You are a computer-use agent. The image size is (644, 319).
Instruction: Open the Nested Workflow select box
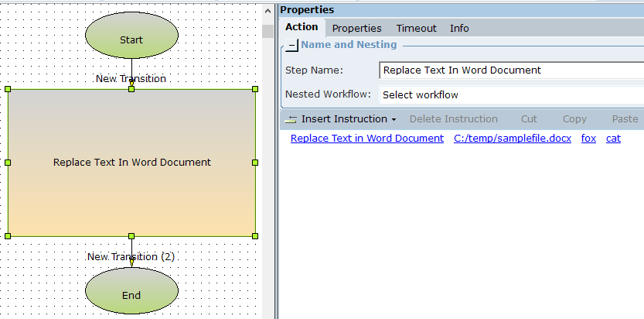510,94
